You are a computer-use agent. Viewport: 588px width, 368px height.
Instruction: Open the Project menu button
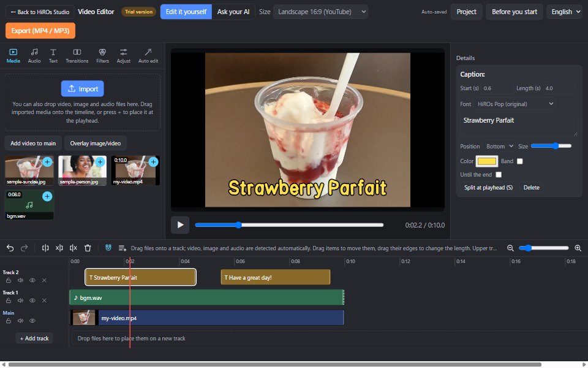466,12
